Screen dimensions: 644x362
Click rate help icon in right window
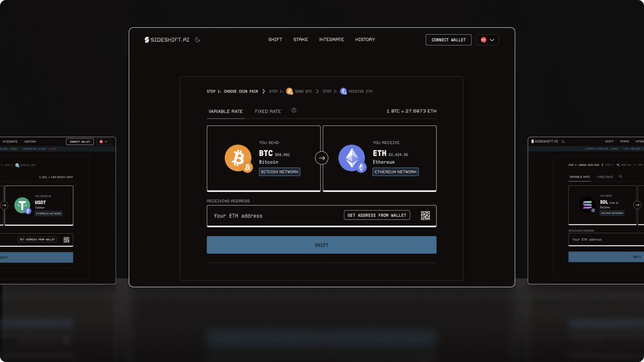(x=620, y=176)
